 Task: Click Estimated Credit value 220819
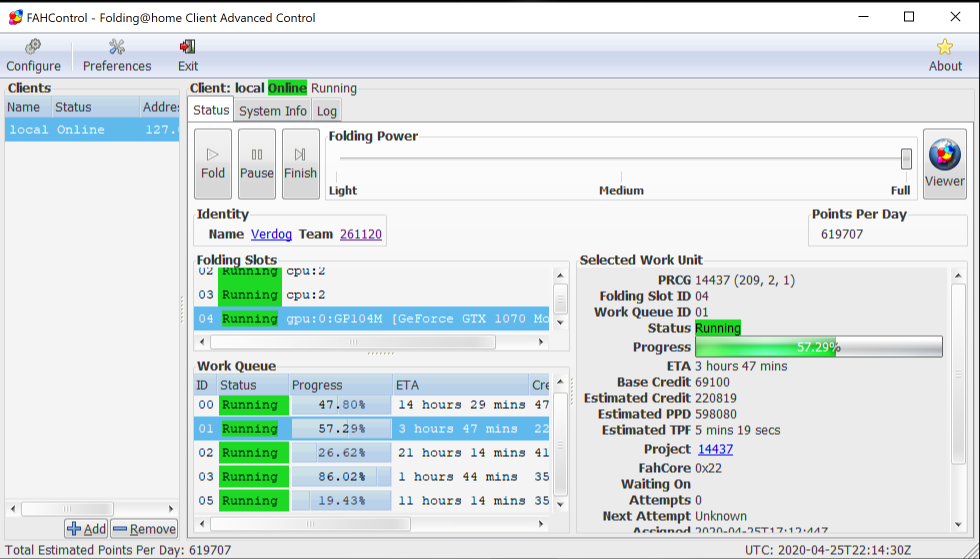[715, 398]
